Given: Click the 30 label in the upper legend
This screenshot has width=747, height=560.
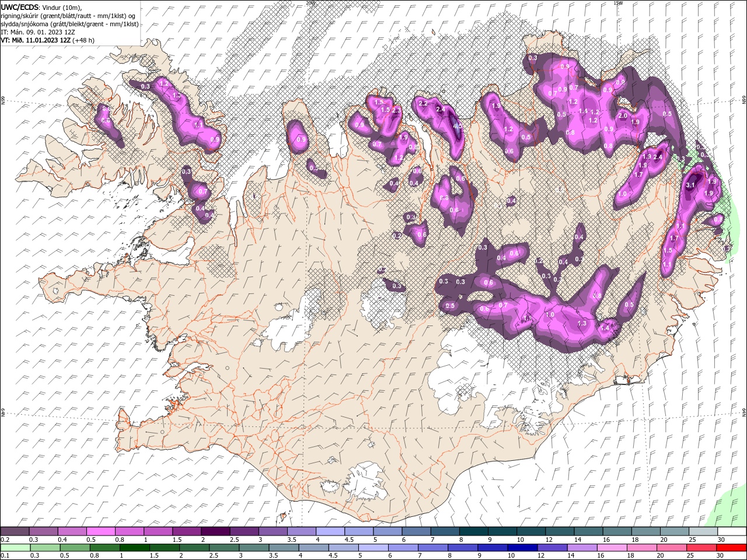Looking at the screenshot, I should [721, 540].
